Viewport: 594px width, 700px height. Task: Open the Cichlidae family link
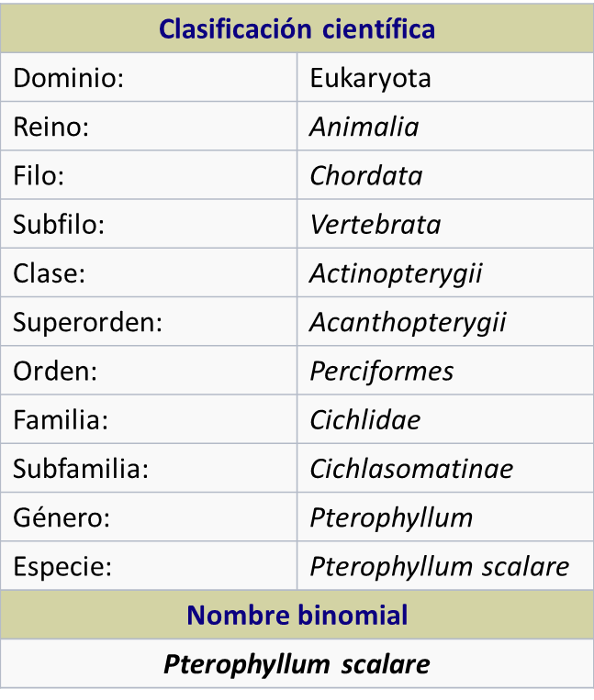(364, 420)
